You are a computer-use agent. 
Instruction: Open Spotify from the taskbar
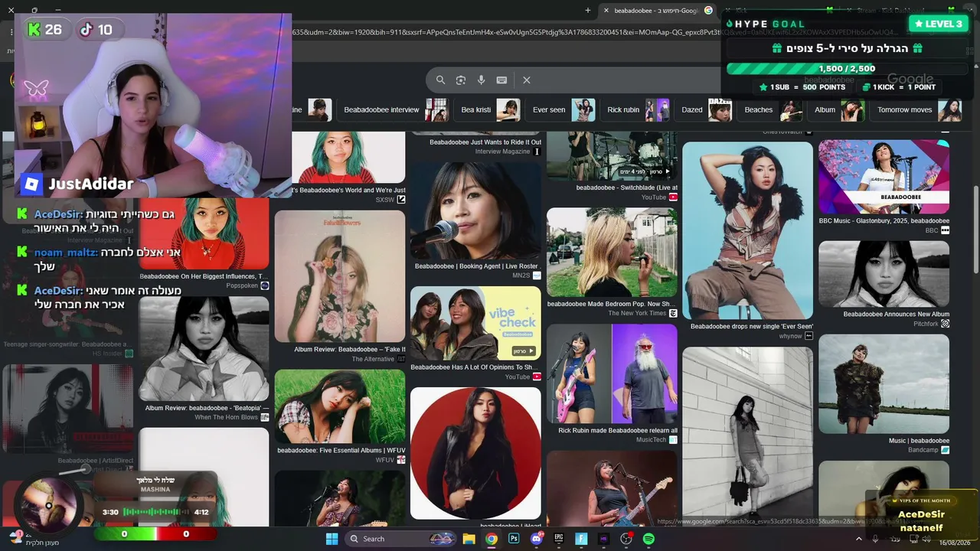pyautogui.click(x=648, y=539)
